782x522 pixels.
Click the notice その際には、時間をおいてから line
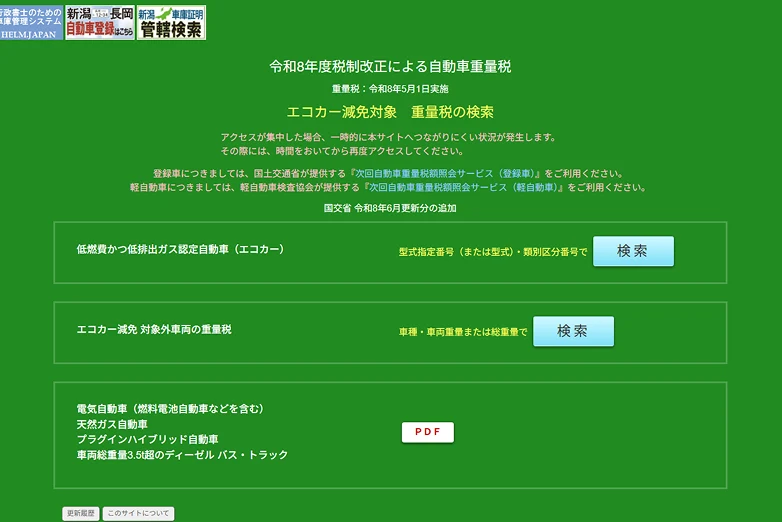pyautogui.click(x=342, y=151)
